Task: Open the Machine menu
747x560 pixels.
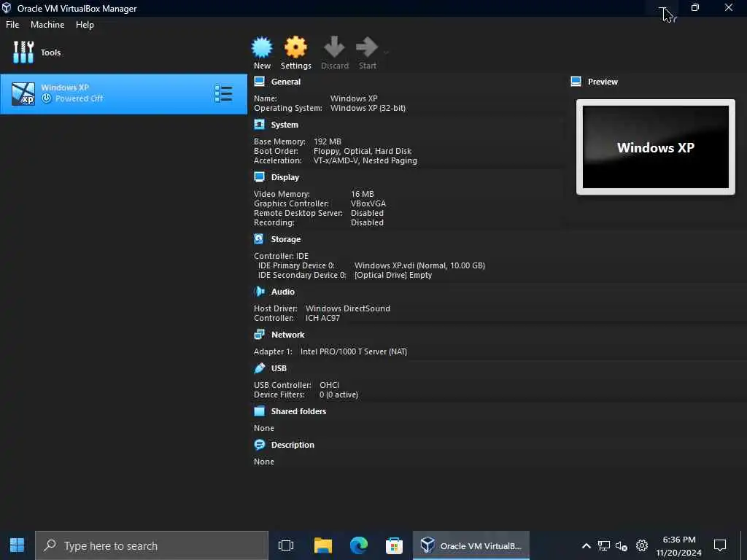Action: tap(47, 25)
